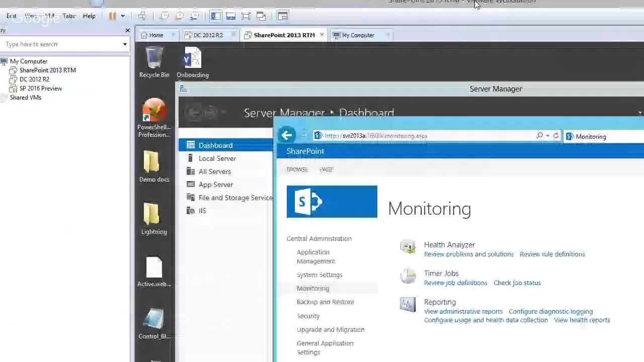Close the SharePoint 2013 RTM tab
Screen dimensions: 644x362
click(321, 35)
